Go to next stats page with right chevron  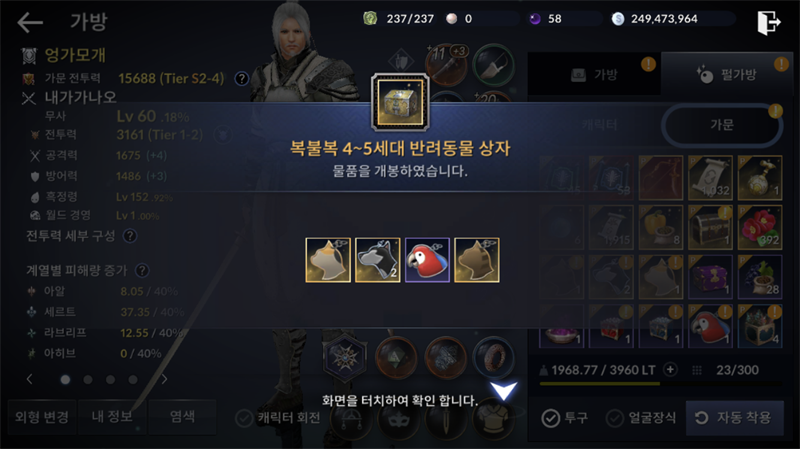(x=164, y=379)
